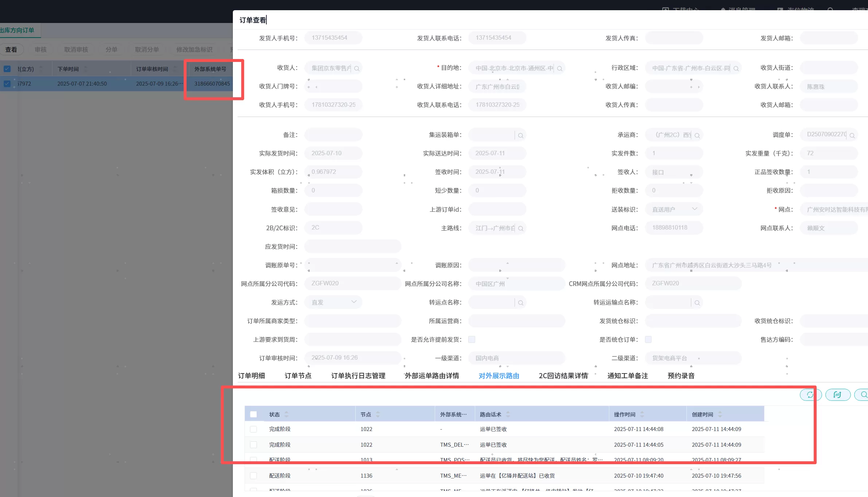
Task: Sort by the 创建时间 column arrows
Action: tap(720, 414)
